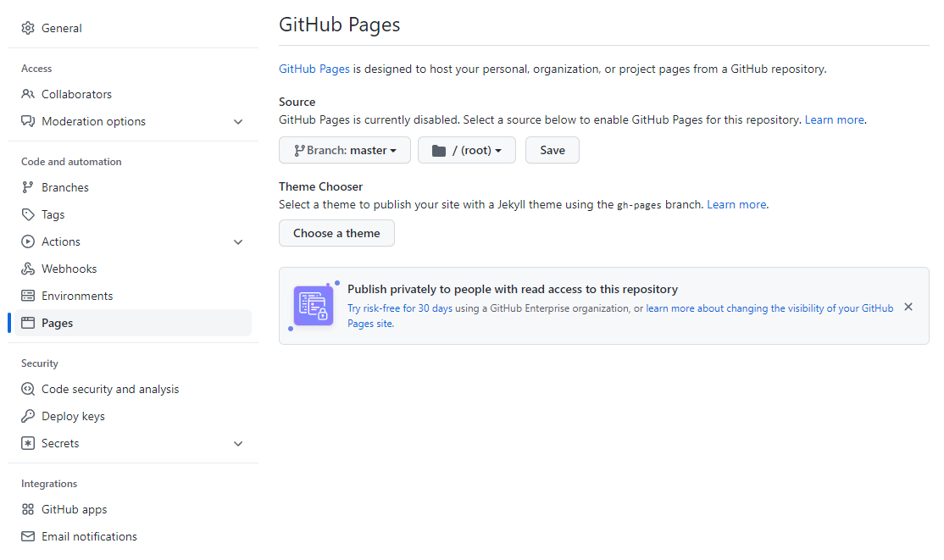
Task: Click Learn more link under Source
Action: (x=835, y=119)
